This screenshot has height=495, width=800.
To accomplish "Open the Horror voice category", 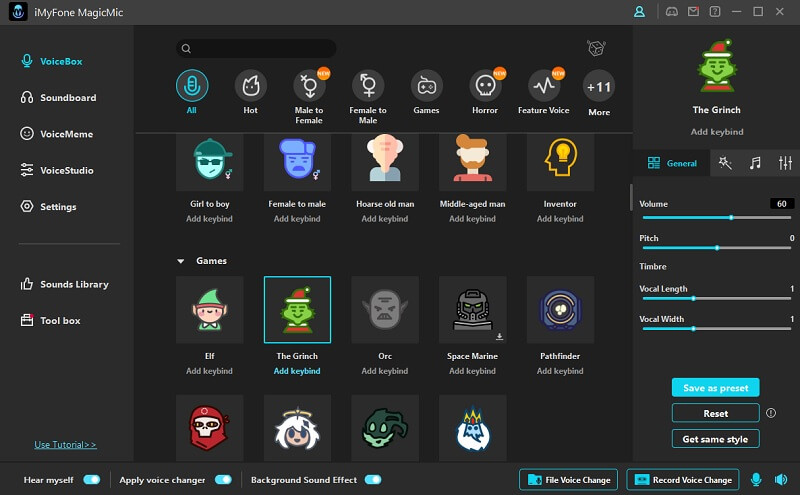I will click(485, 85).
